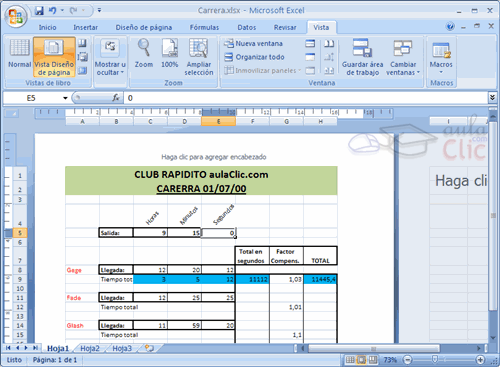Screen dimensions: 500x367
Task: Open Inmovilizar paneles dropdown
Action: click(x=262, y=70)
